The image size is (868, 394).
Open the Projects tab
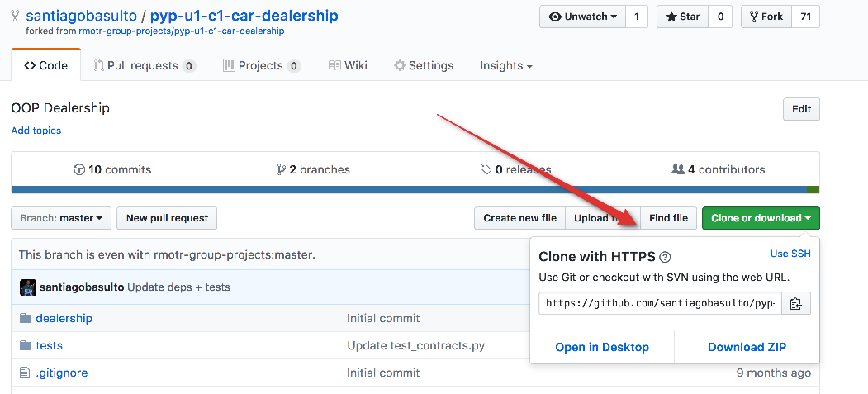point(262,65)
